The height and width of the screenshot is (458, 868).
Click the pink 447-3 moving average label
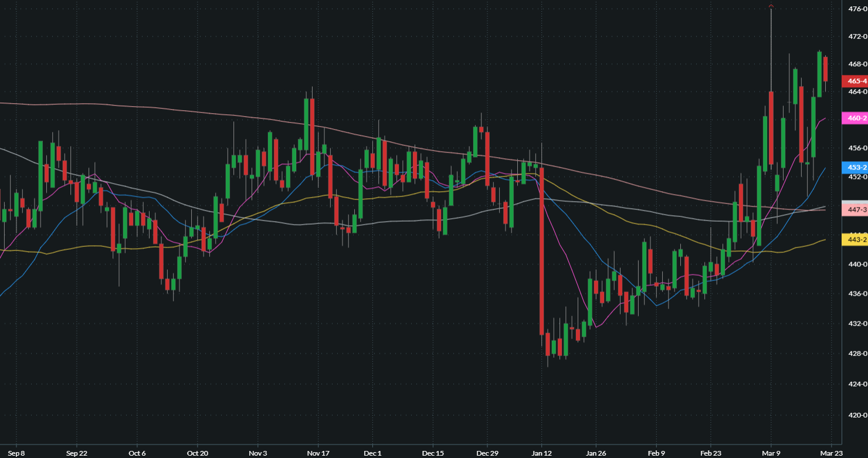coord(855,209)
